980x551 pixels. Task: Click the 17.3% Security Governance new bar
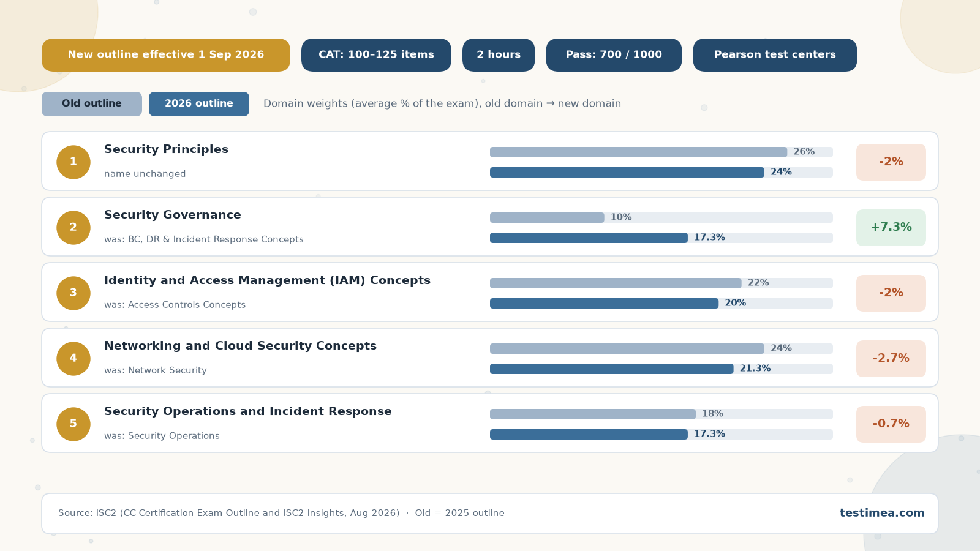[589, 238]
